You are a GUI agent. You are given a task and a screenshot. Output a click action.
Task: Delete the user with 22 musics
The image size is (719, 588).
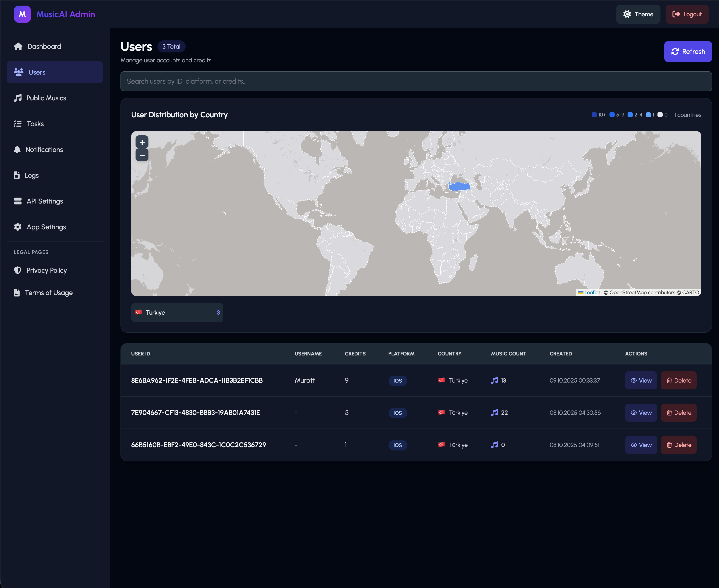678,413
